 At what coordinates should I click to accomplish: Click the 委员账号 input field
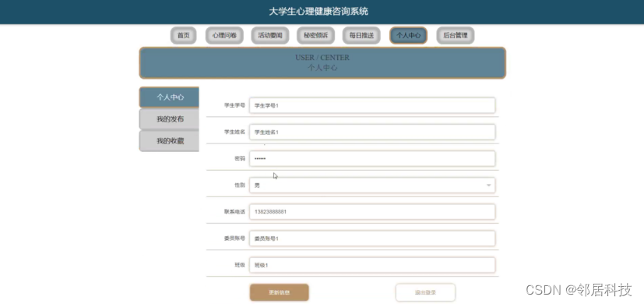[x=372, y=239]
